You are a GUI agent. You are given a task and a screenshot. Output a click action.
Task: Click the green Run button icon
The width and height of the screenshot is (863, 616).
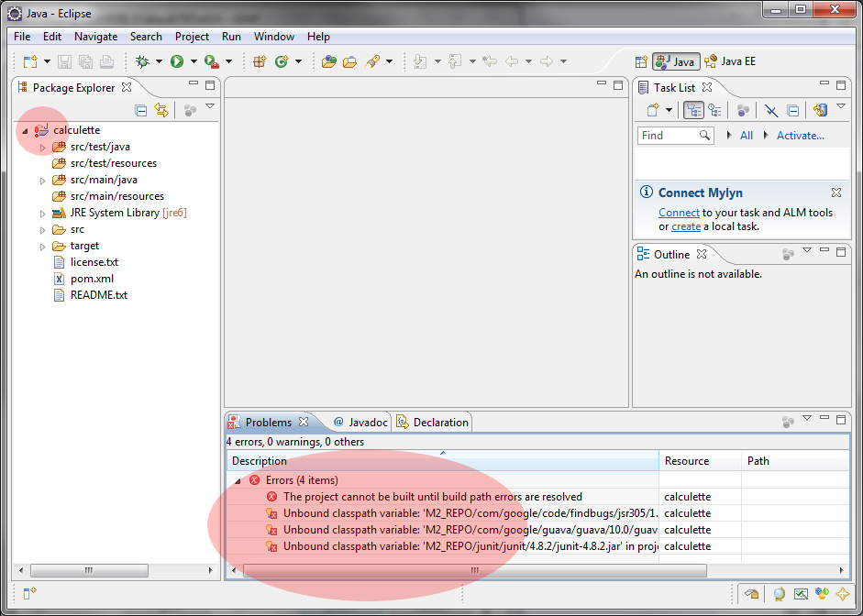[x=176, y=61]
